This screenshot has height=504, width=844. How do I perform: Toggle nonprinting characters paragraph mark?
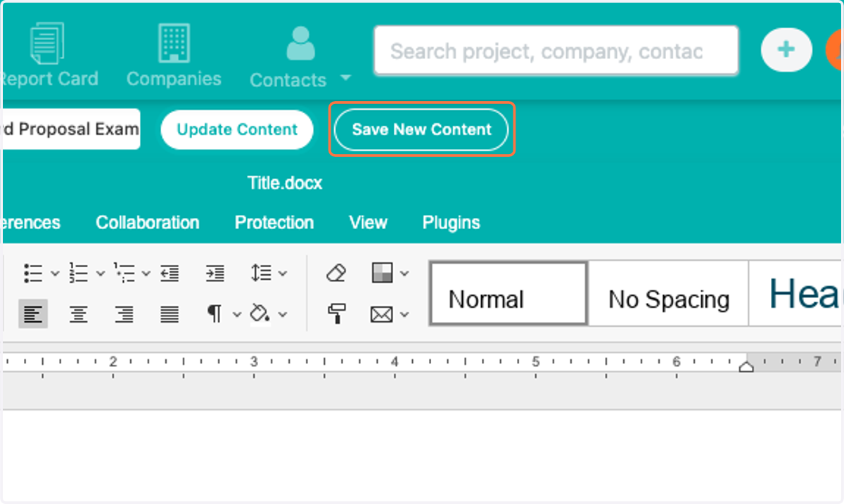click(x=215, y=314)
